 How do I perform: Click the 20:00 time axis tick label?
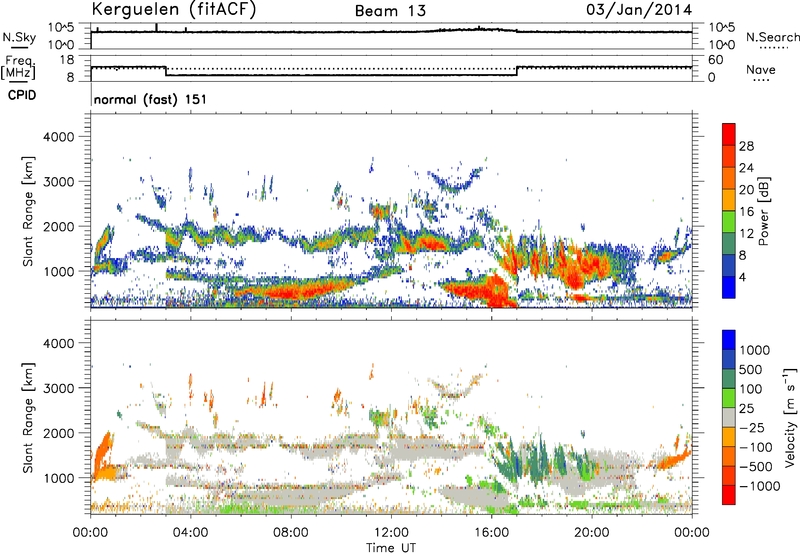(591, 533)
